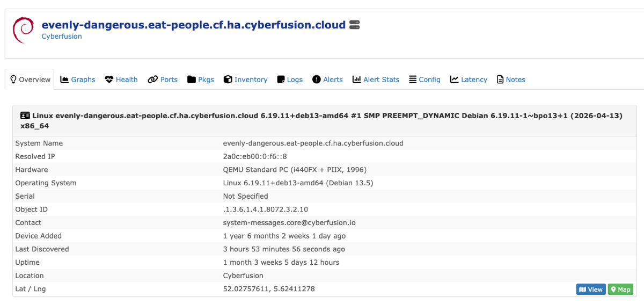Open the device hostname link in header
This screenshot has height=304, width=644.
click(x=194, y=25)
